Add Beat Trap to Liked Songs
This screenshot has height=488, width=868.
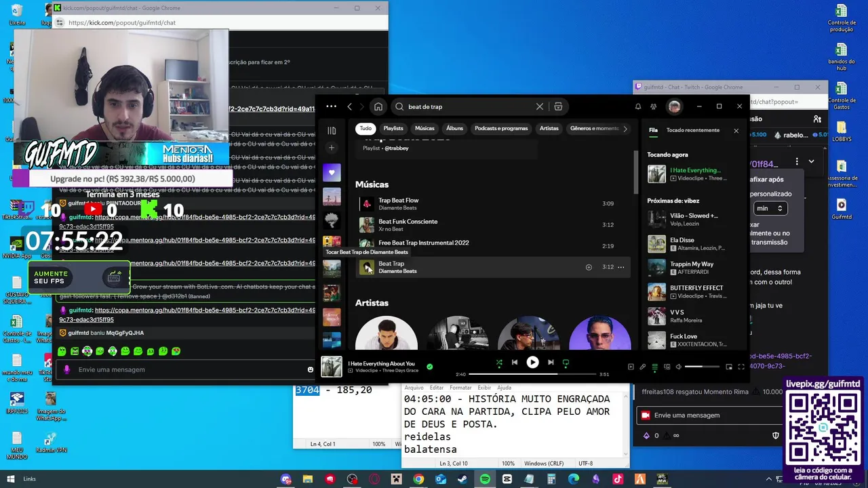click(x=589, y=267)
